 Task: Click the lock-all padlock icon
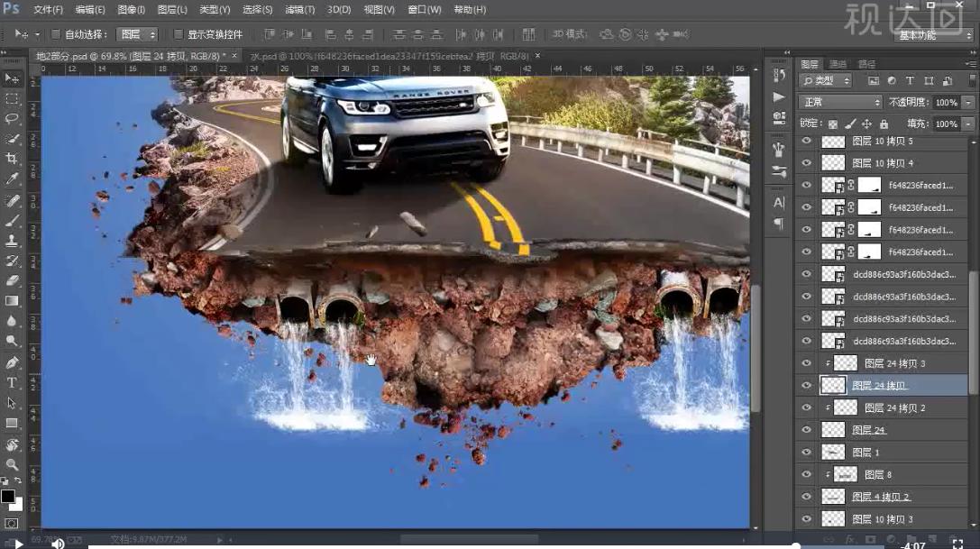[x=884, y=124]
